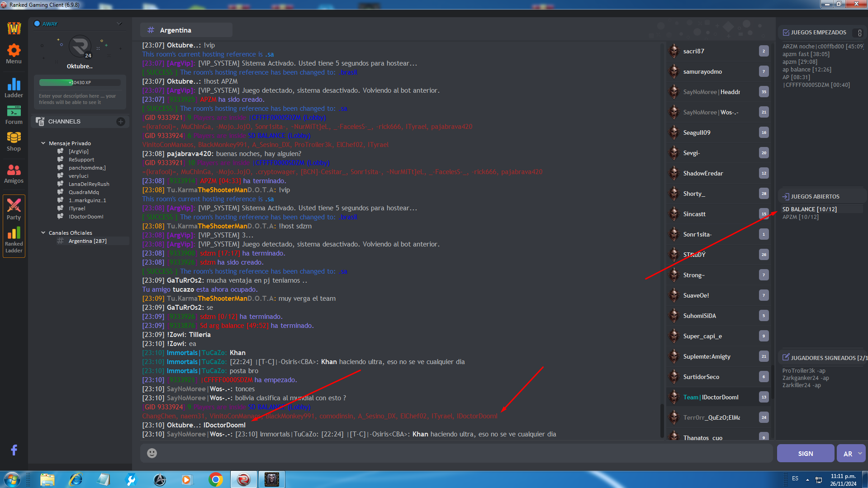Select APZM [10/12] open game
Screen dimensions: 868x488
800,217
